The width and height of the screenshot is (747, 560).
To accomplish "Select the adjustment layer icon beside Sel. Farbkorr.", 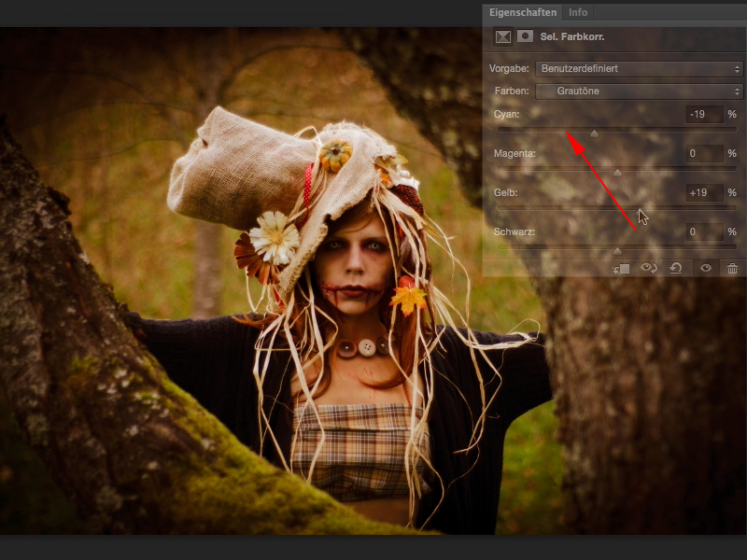I will tap(503, 36).
